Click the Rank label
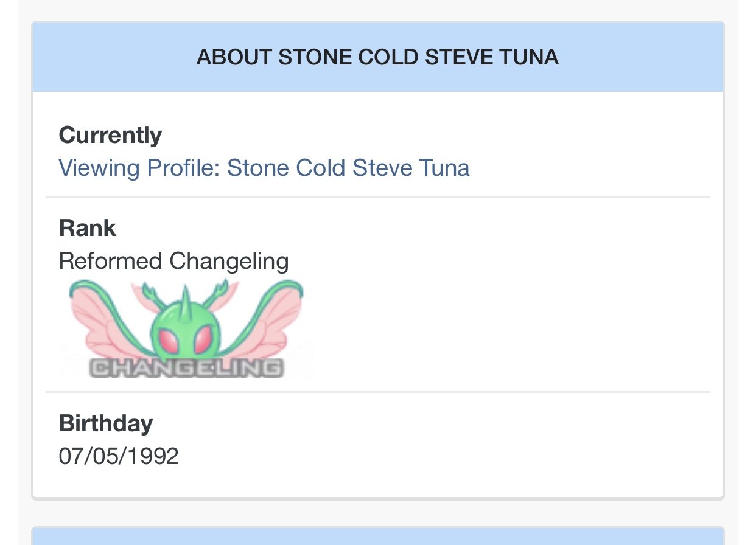 point(88,228)
